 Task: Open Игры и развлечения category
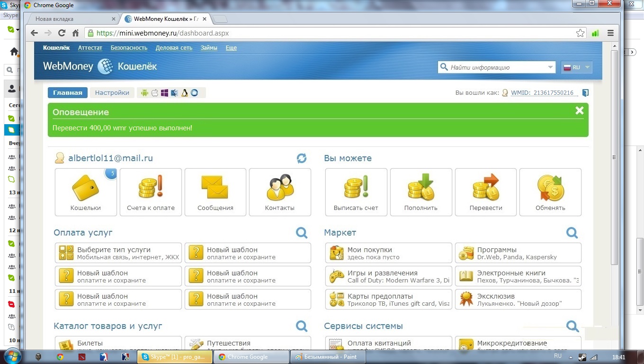tap(389, 276)
